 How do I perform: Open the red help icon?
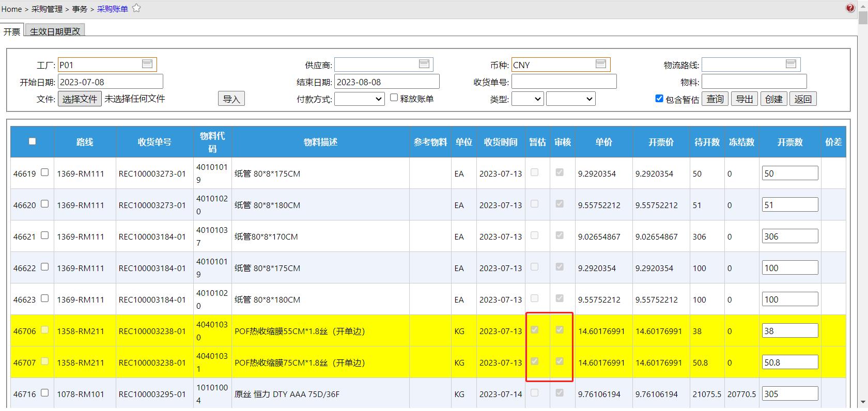click(850, 8)
